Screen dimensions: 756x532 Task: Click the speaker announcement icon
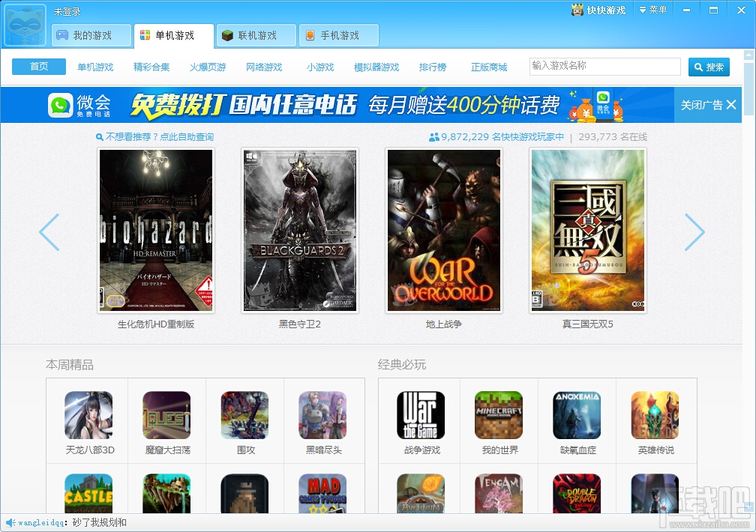10,523
